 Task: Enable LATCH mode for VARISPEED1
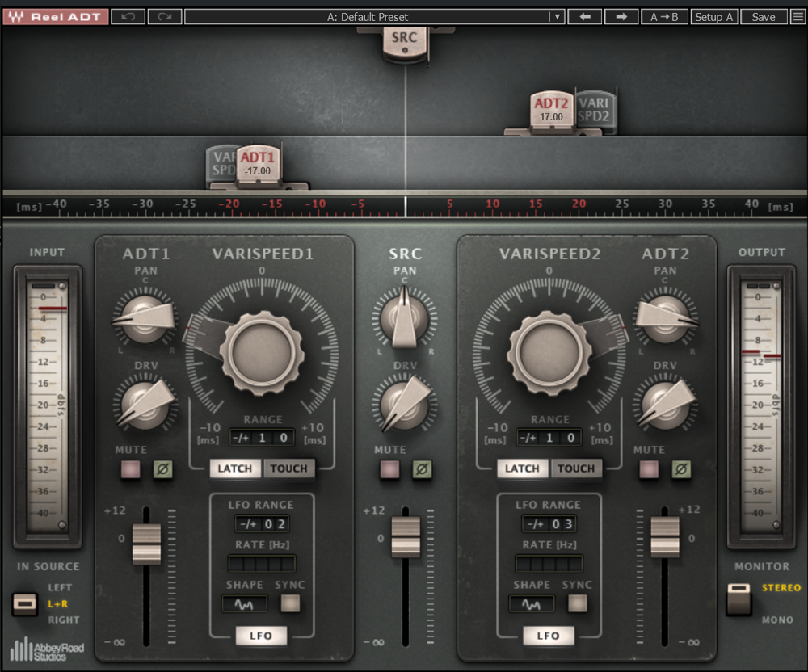tap(235, 468)
